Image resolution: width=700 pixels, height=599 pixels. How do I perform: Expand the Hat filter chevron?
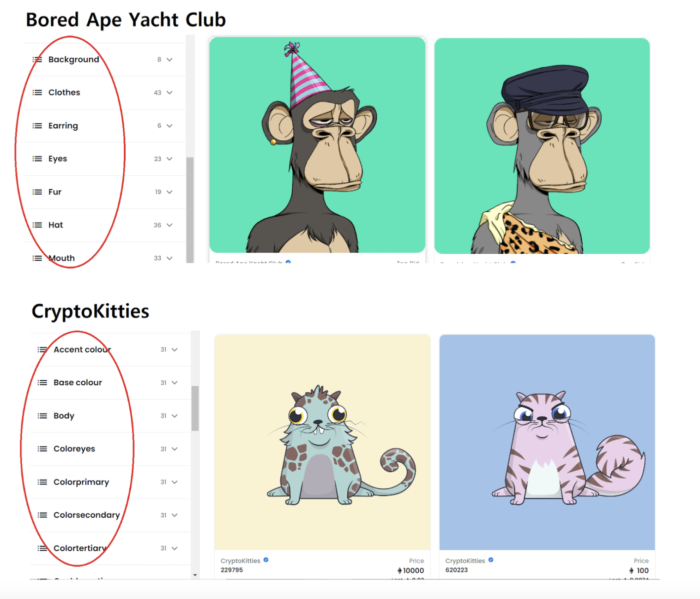coord(169,225)
